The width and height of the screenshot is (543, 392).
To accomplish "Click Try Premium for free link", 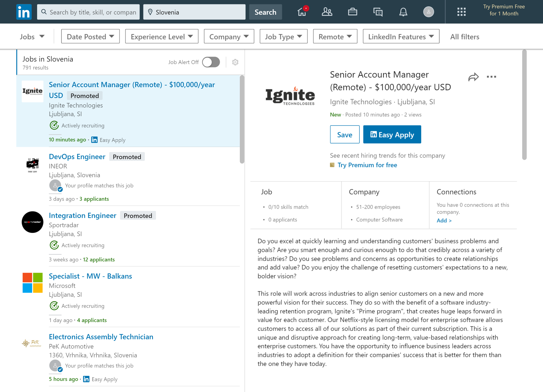I will coord(367,165).
